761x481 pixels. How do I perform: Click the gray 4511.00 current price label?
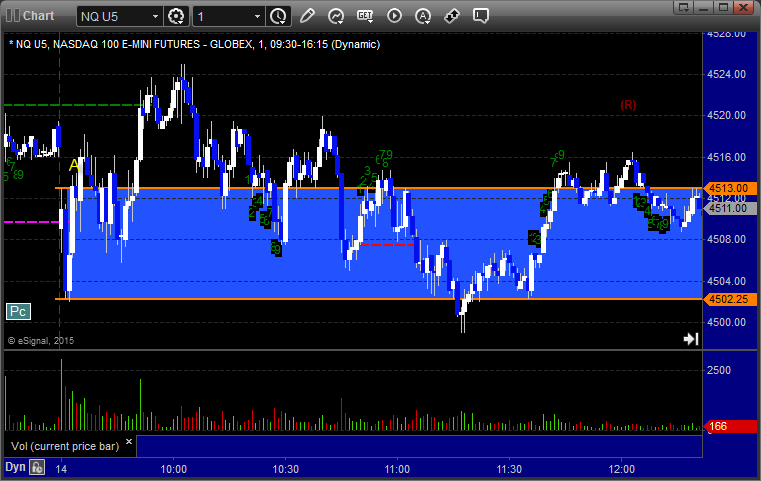point(729,209)
